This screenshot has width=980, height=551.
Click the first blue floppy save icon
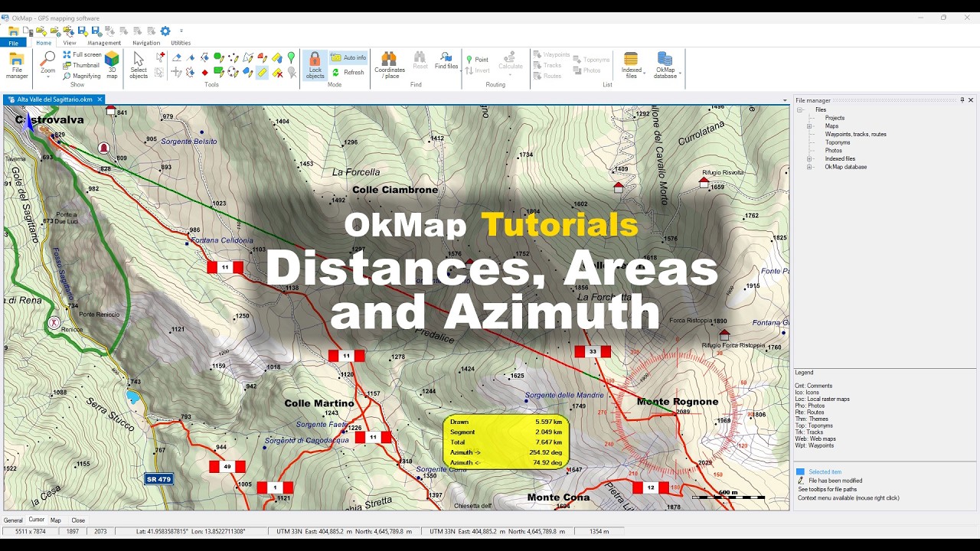(83, 31)
